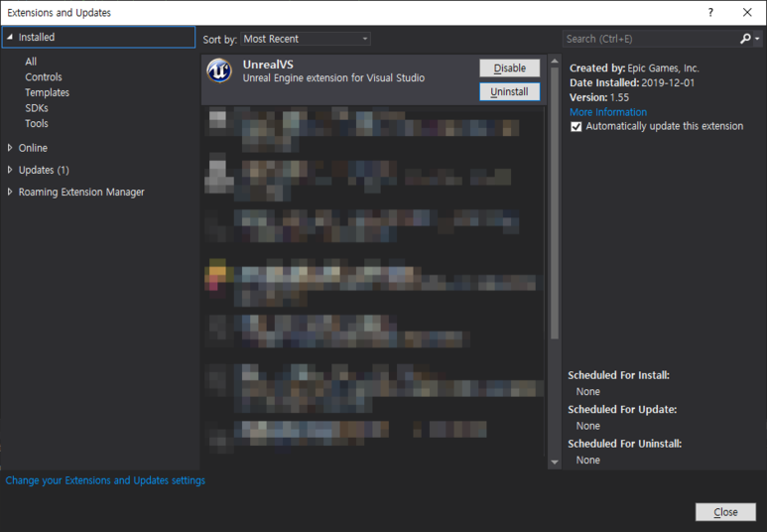Expand the Roaming Extension Manager node
767x532 pixels.
10,192
